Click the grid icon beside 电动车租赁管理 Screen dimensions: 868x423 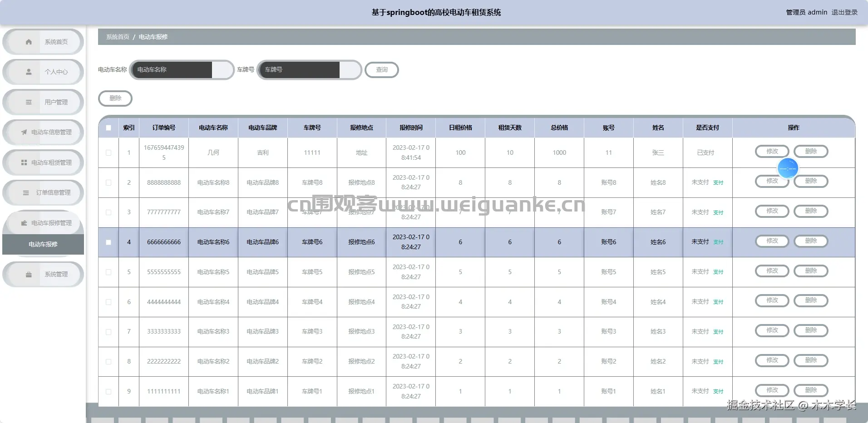click(x=24, y=162)
